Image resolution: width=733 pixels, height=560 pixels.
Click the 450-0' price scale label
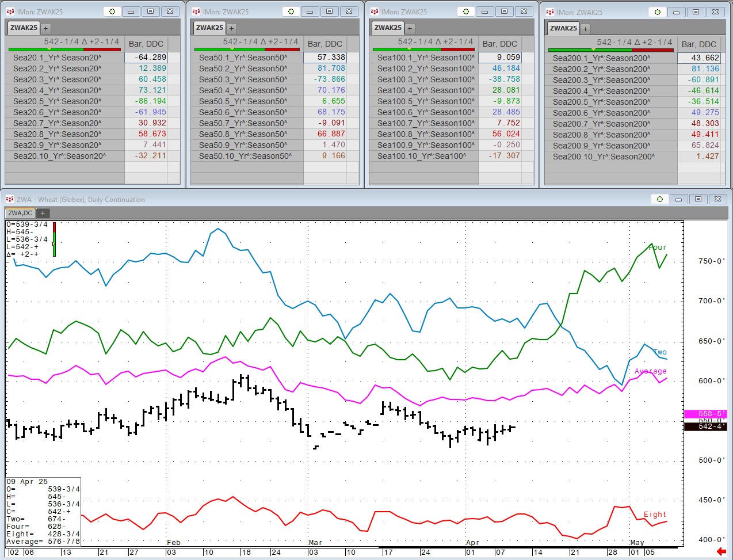pos(711,500)
